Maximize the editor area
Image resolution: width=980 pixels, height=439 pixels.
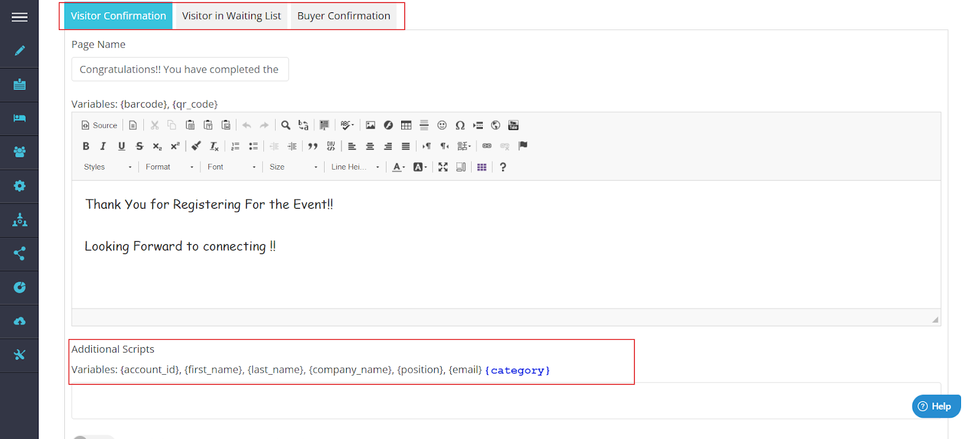443,167
